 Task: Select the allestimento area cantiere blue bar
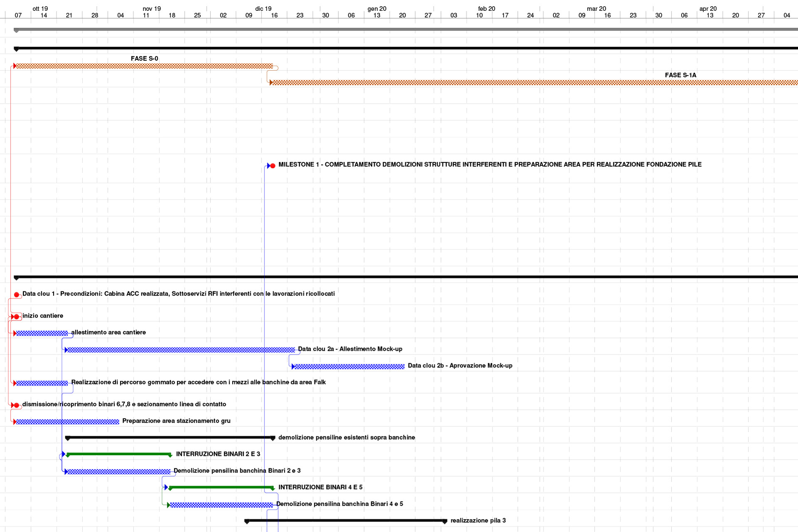click(x=42, y=333)
